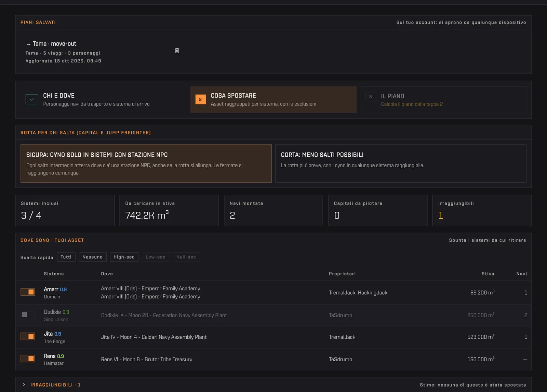Open the Il piano step
Viewport: 547px width, 392px height.
443,100
